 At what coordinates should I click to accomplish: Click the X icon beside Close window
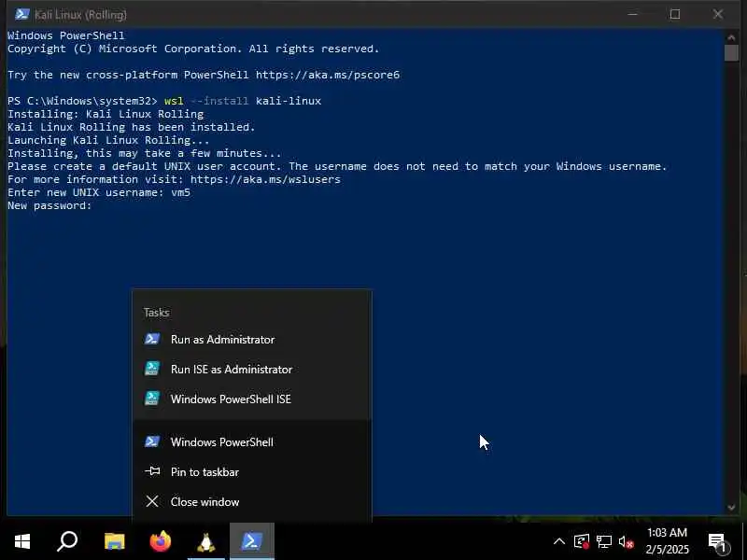pos(152,501)
